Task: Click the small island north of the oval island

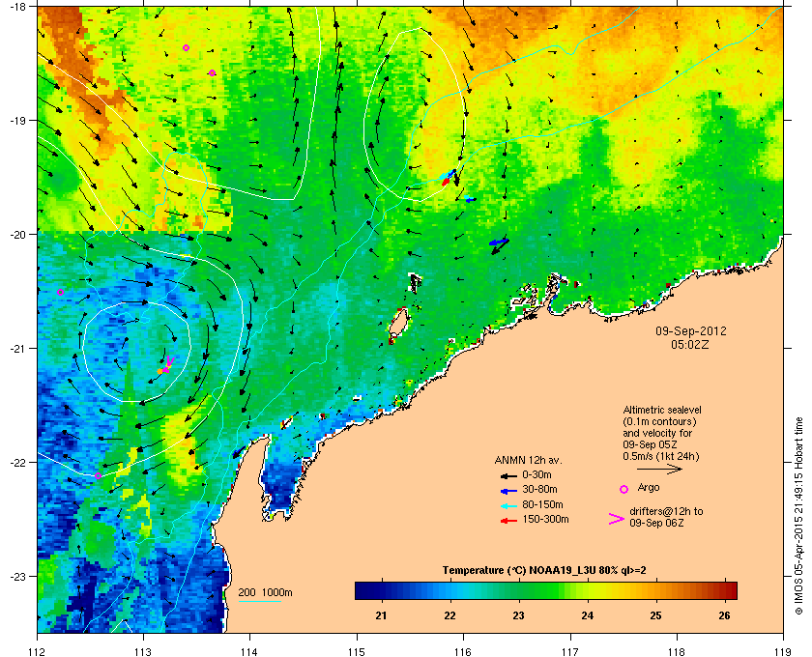Action: [416, 283]
